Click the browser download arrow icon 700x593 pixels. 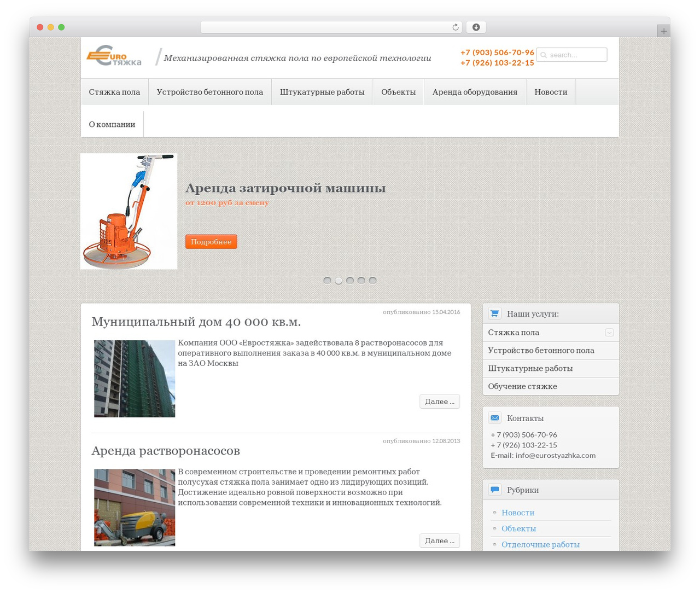476,27
